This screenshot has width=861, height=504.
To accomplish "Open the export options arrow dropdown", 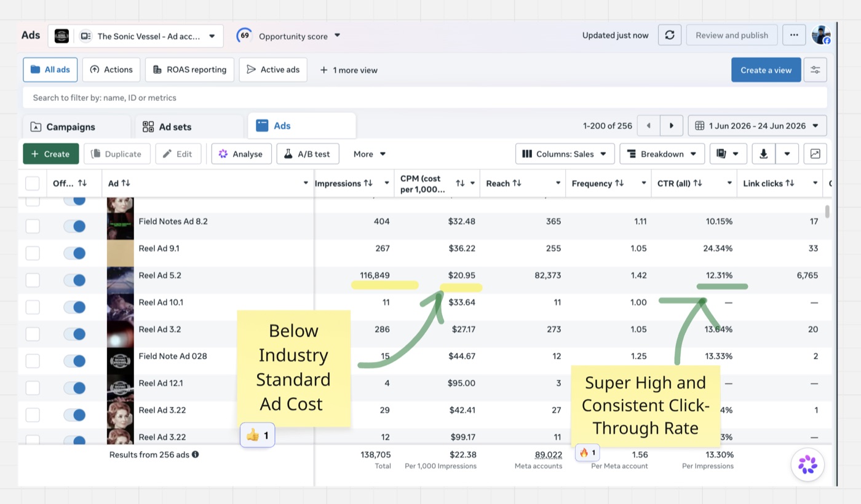I will coord(787,154).
